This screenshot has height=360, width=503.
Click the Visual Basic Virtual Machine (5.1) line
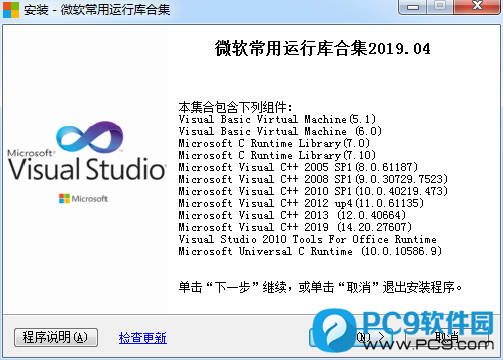click(x=277, y=119)
